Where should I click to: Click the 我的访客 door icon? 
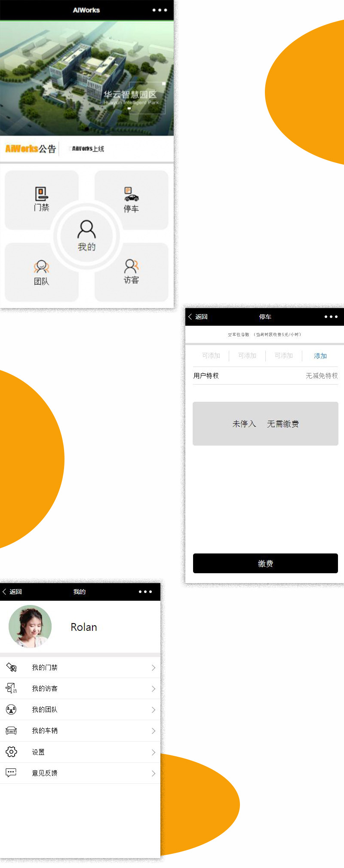(11, 688)
